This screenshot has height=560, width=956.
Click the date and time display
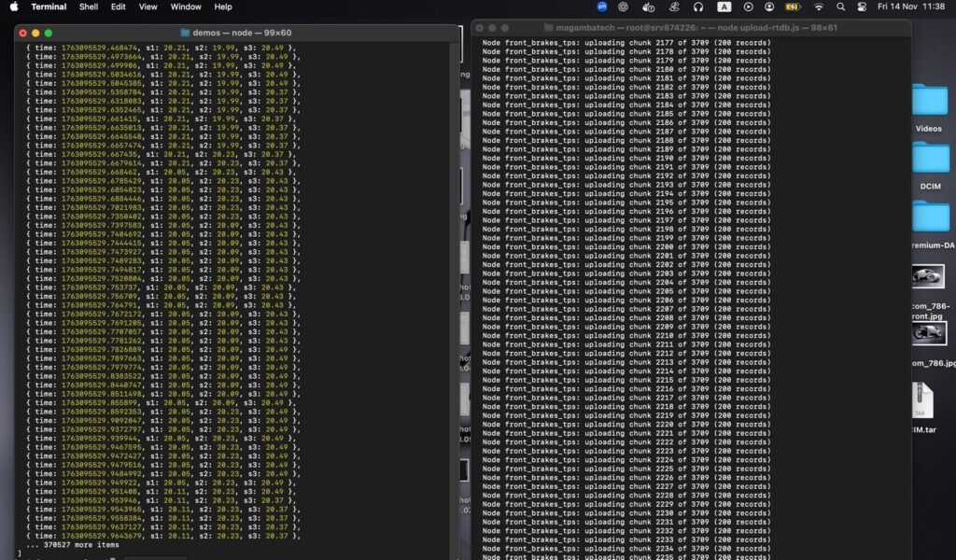click(x=912, y=7)
